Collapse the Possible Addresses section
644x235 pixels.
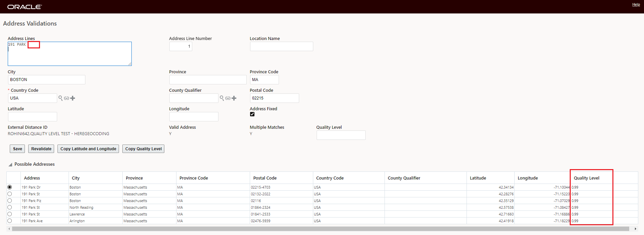click(10, 164)
